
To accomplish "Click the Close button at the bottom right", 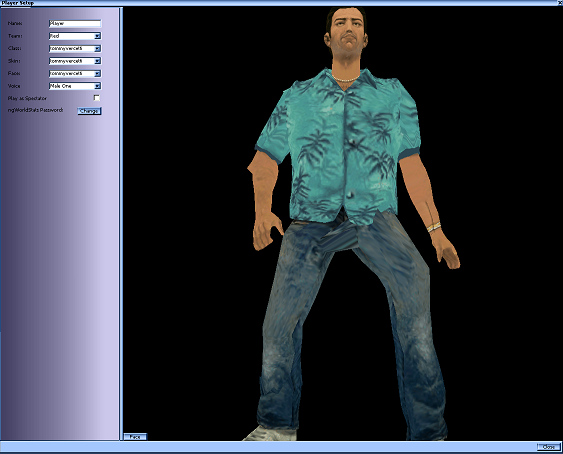I will pos(549,447).
